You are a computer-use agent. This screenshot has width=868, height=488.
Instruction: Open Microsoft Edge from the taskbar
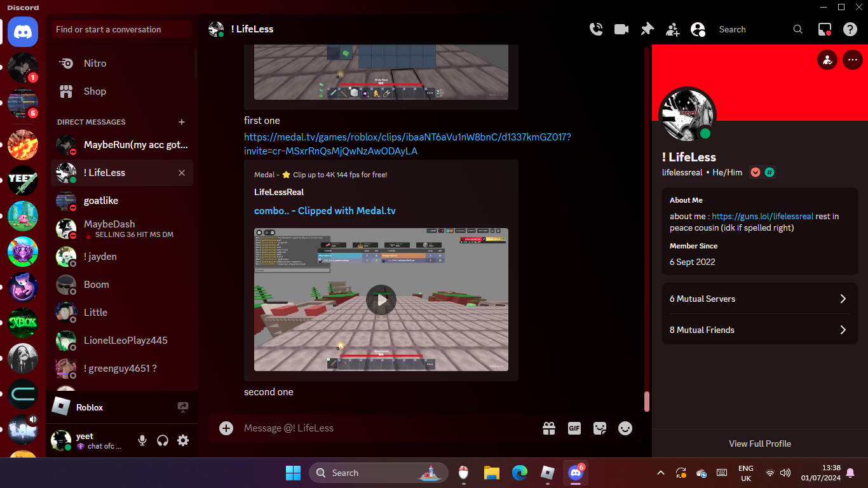pyautogui.click(x=520, y=473)
